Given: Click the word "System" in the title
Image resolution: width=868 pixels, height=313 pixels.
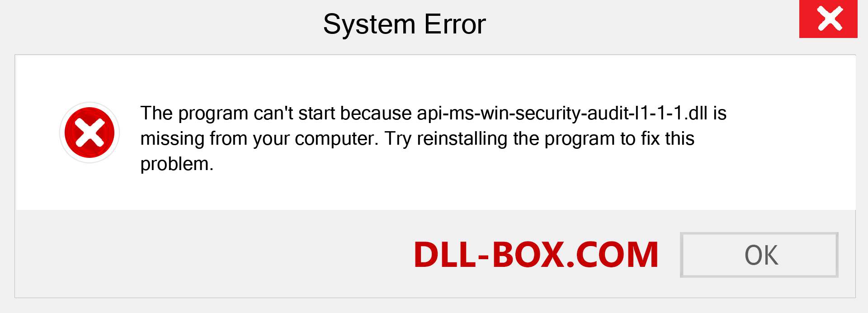Looking at the screenshot, I should [x=369, y=24].
